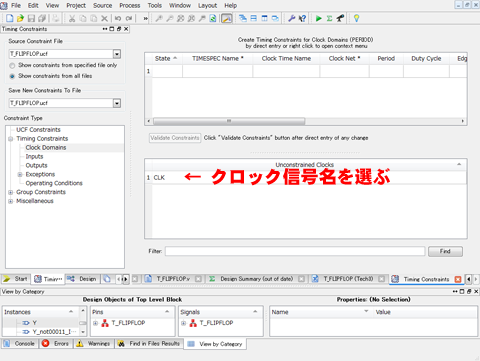Expand the Group Constraints tree node
The width and height of the screenshot is (480, 361).
[x=11, y=192]
